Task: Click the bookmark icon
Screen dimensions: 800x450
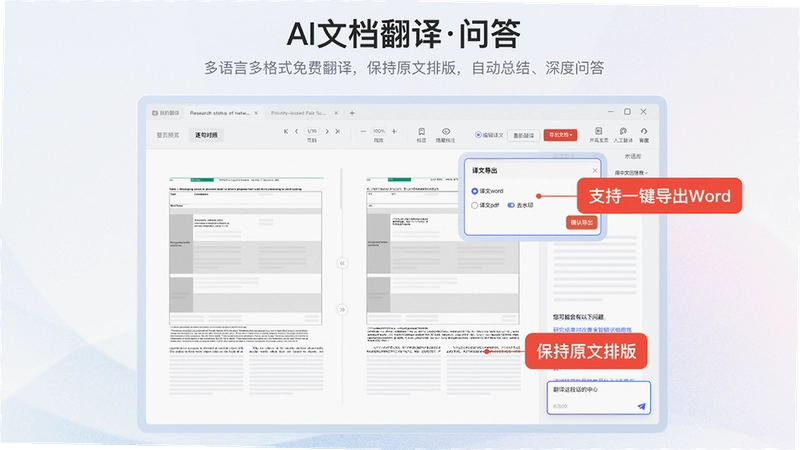Action: 421,132
